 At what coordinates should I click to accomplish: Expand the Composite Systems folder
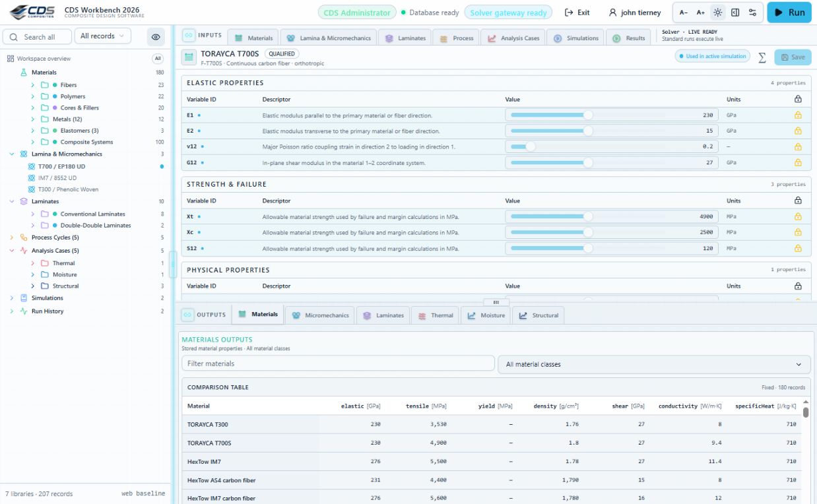click(32, 142)
